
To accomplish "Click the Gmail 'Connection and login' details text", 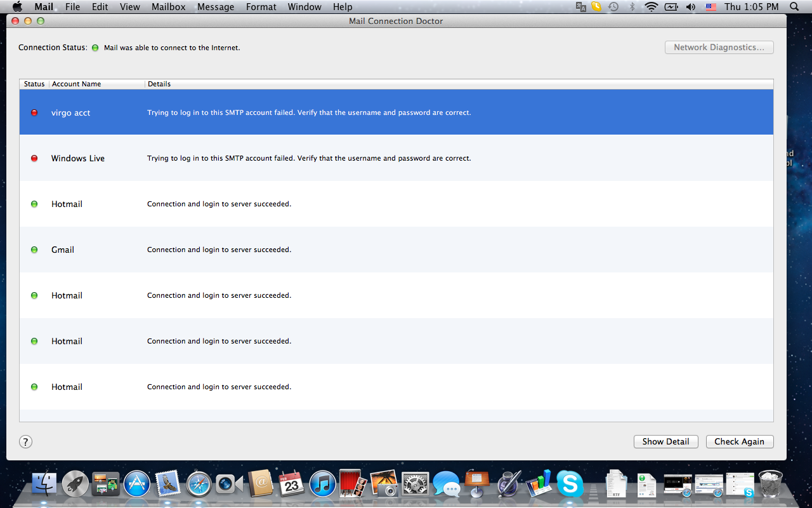I will (219, 250).
